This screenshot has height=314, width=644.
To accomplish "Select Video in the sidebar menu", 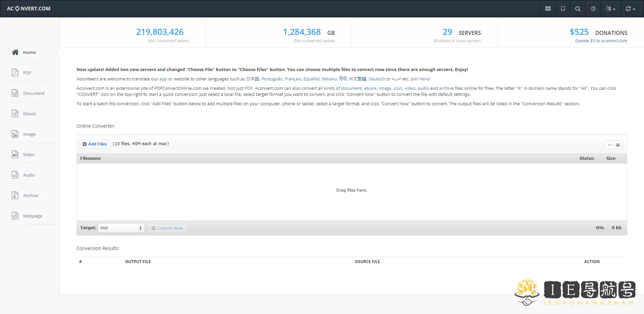I will [29, 154].
